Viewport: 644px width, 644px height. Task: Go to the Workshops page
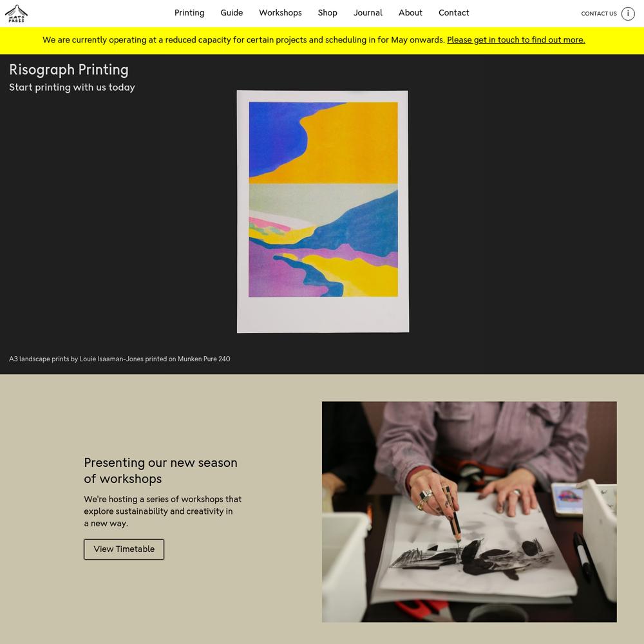[280, 13]
